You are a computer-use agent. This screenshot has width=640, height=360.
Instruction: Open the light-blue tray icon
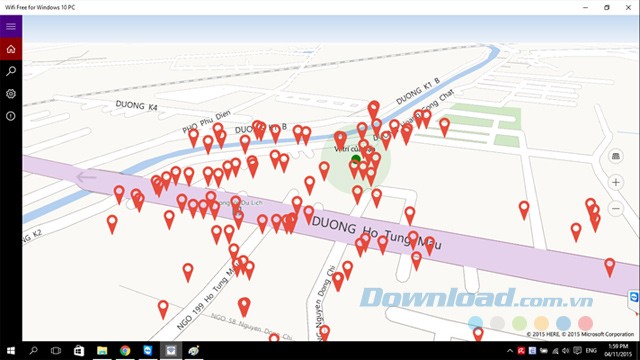pos(532,351)
